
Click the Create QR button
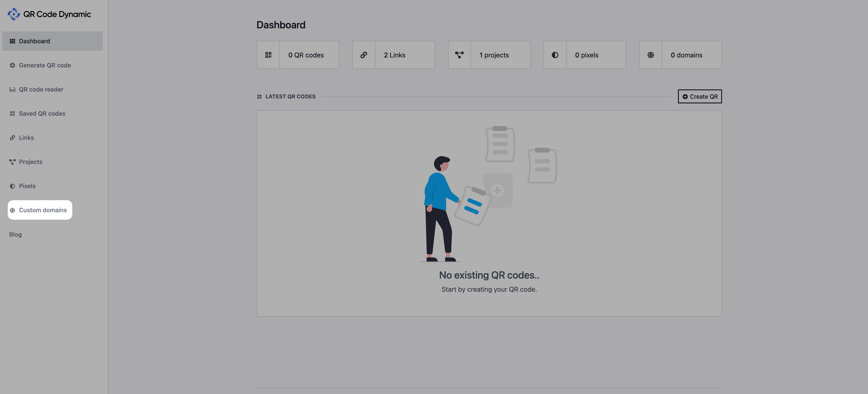[x=700, y=96]
